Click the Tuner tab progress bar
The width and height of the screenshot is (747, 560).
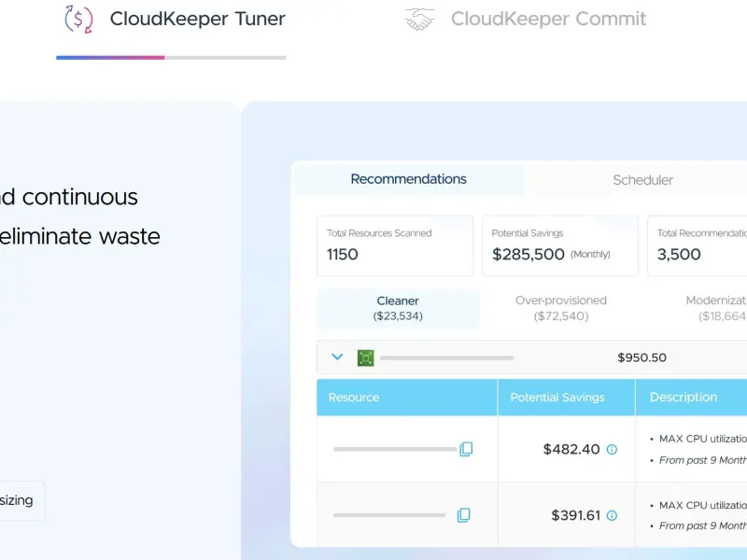click(x=171, y=58)
